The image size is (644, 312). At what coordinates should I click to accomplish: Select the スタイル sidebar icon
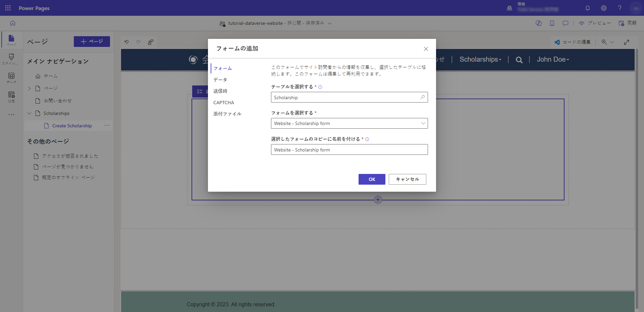[x=11, y=59]
